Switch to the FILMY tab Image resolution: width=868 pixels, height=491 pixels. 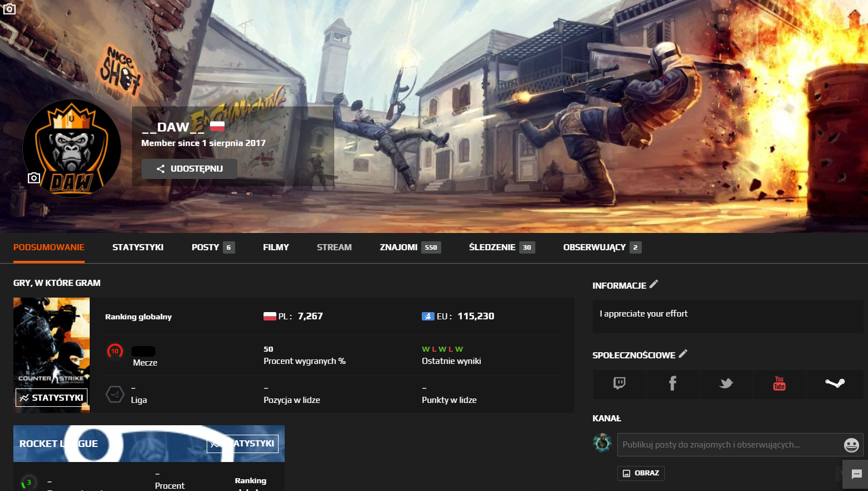point(276,247)
